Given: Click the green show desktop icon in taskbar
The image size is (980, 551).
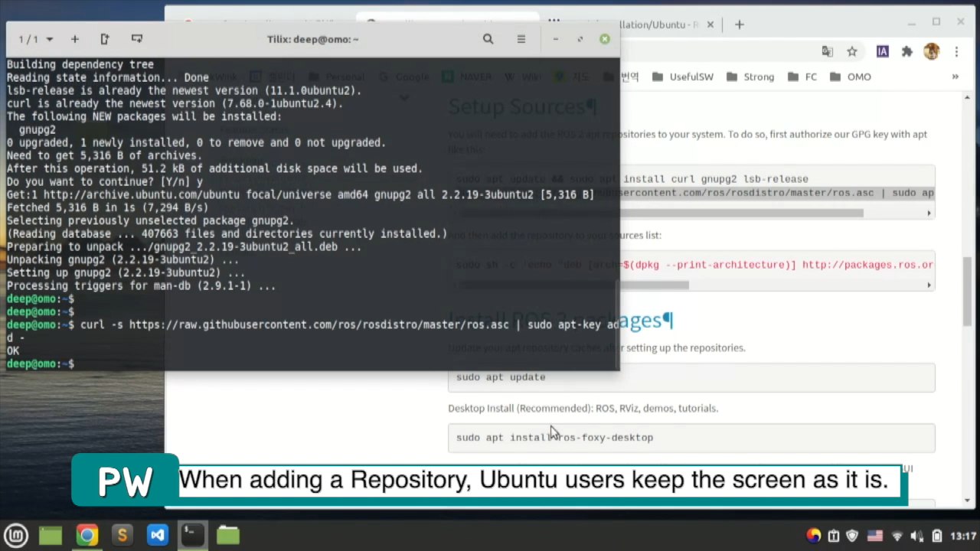Looking at the screenshot, I should (51, 535).
